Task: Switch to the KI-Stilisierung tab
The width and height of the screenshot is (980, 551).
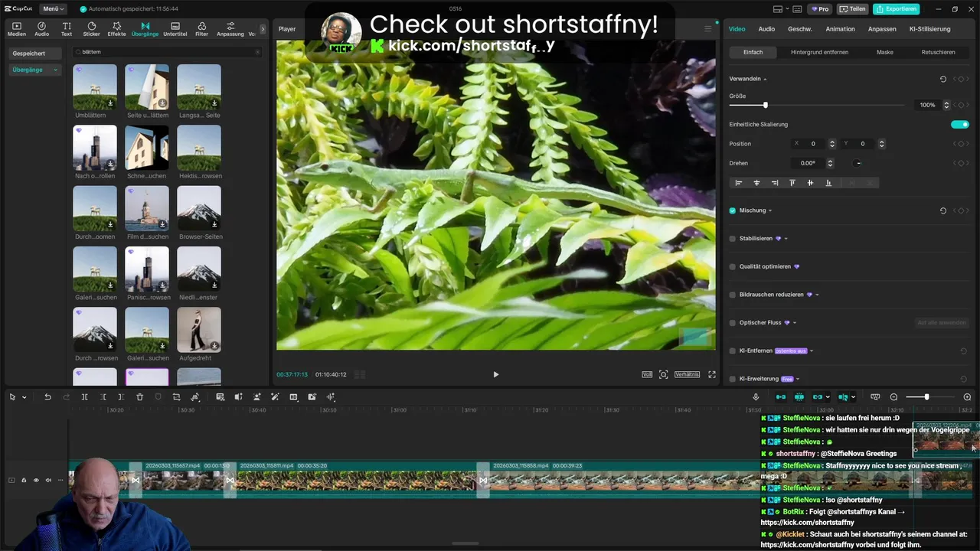Action: point(929,29)
